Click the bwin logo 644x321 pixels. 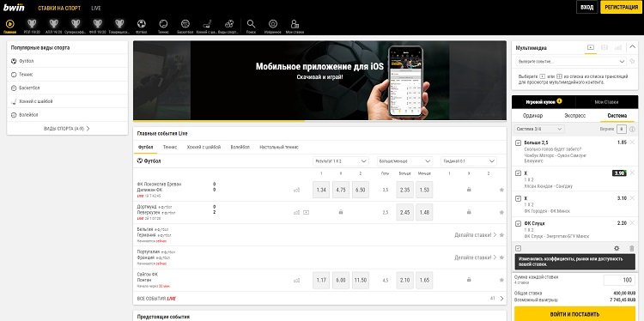[x=15, y=7]
